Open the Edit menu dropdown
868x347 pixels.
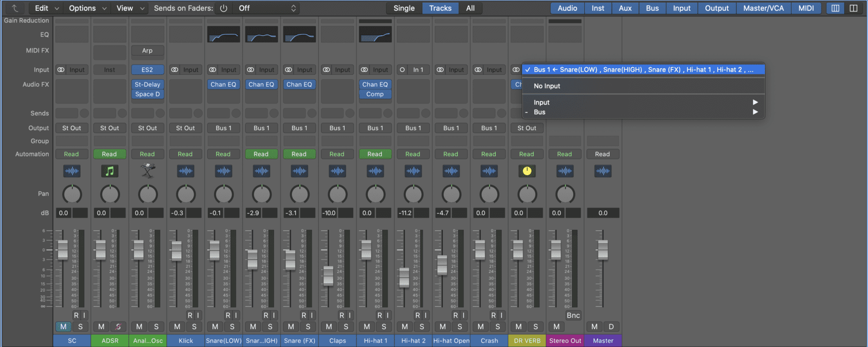point(46,8)
